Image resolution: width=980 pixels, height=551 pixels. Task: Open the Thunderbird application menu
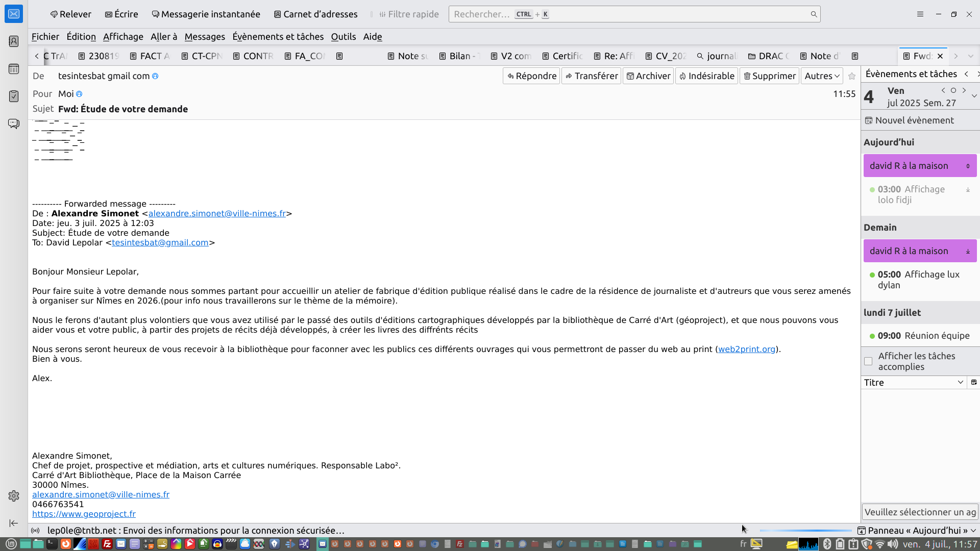[x=920, y=14]
